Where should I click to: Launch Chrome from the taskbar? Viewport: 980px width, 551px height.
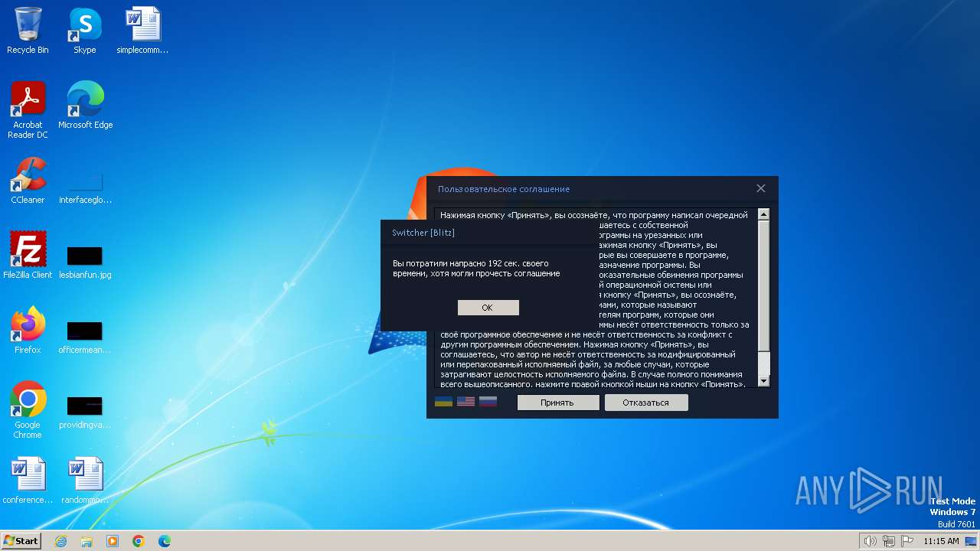pos(139,541)
